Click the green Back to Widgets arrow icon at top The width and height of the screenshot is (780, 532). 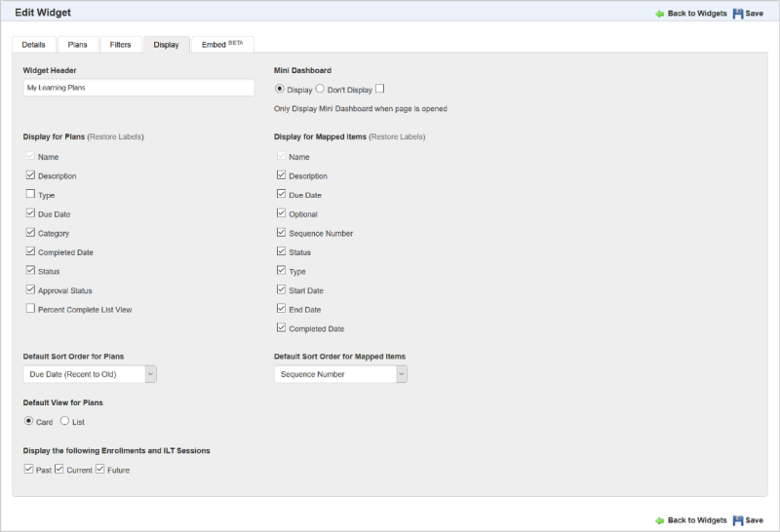660,14
